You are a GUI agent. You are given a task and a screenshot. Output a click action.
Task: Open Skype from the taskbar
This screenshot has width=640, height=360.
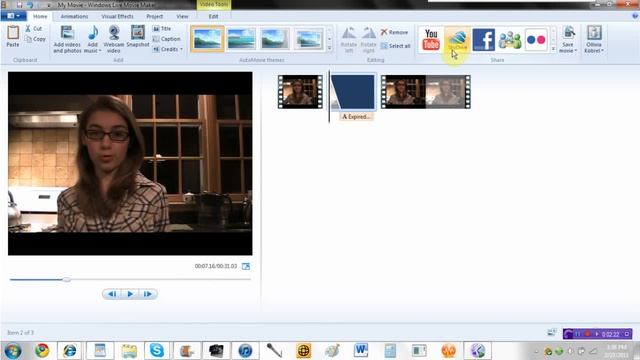tap(157, 351)
